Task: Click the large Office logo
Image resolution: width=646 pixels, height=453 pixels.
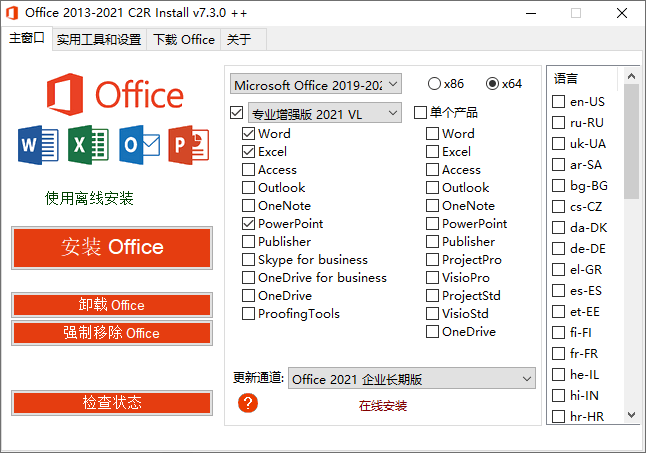Action: point(114,94)
